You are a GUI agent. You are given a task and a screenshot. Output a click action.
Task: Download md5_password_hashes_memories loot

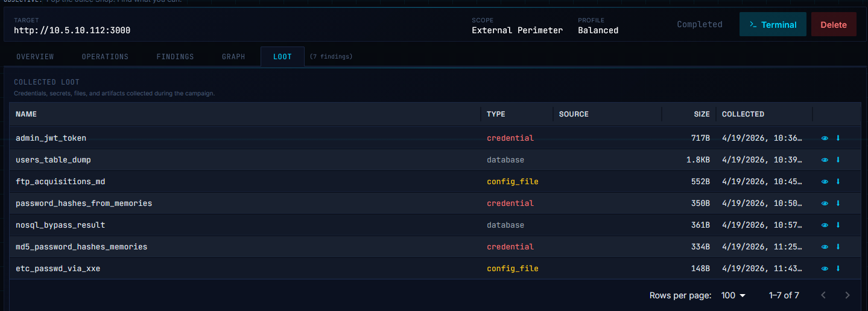click(838, 247)
